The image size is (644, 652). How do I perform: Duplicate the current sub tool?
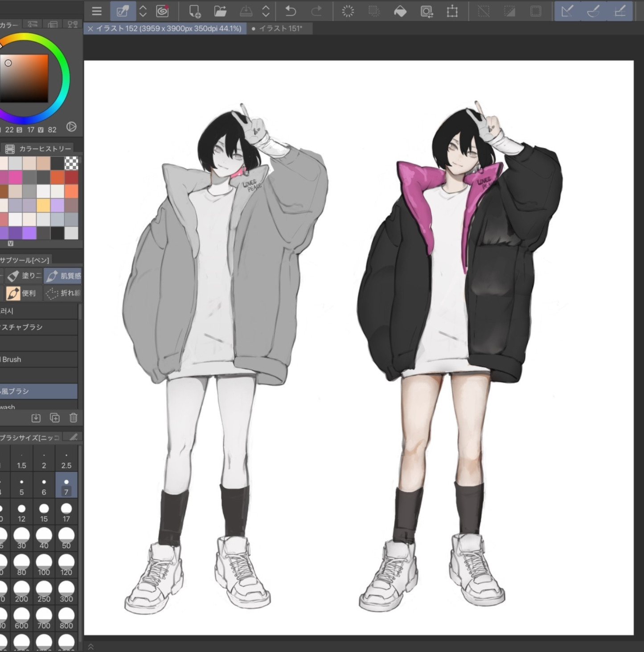pos(55,418)
